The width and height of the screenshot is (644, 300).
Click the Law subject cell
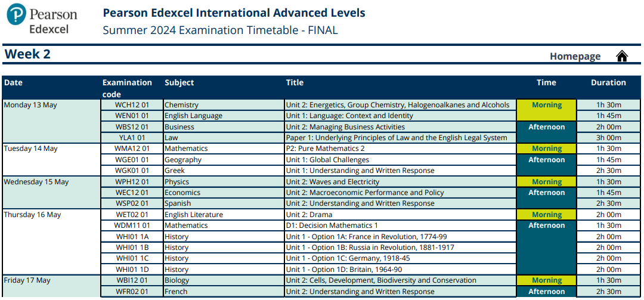coord(172,138)
